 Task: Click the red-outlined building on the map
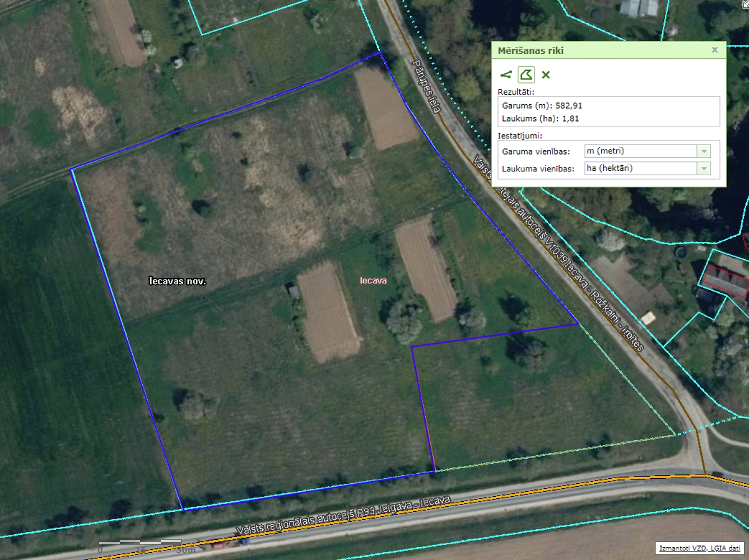(726, 281)
